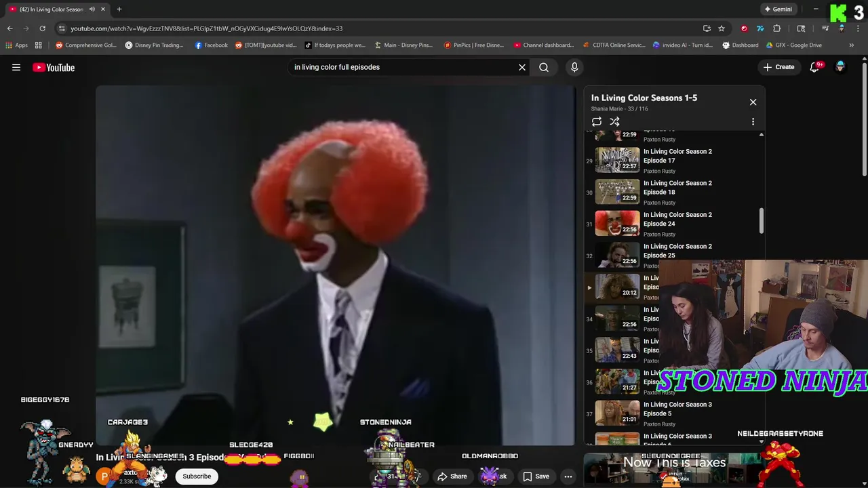Screen dimensions: 868x488
Task: Open CDTFA Online Servic... bookmark
Action: click(614, 45)
